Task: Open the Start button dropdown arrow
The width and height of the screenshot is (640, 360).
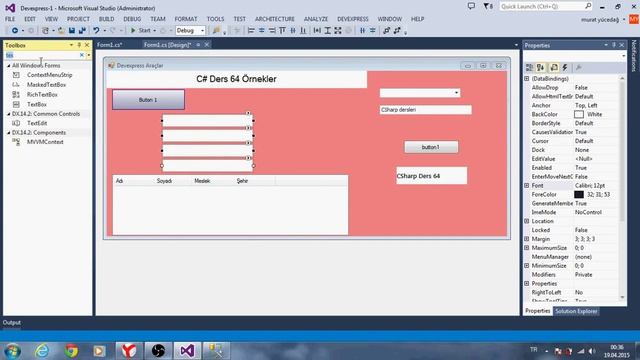Action: (154, 31)
